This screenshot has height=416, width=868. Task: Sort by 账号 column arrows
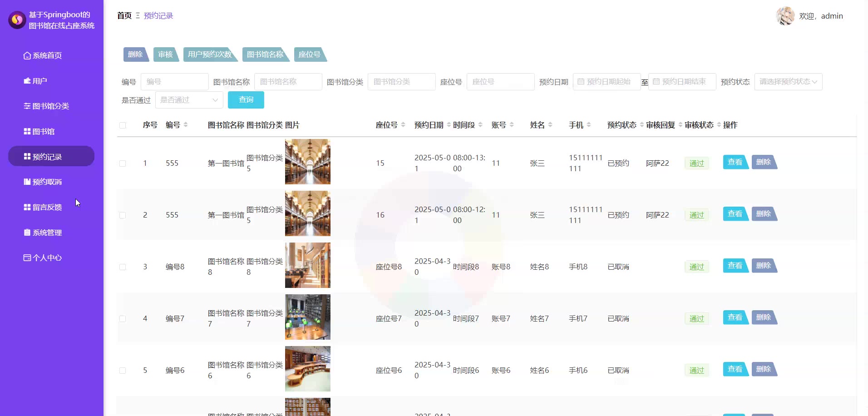pos(512,125)
